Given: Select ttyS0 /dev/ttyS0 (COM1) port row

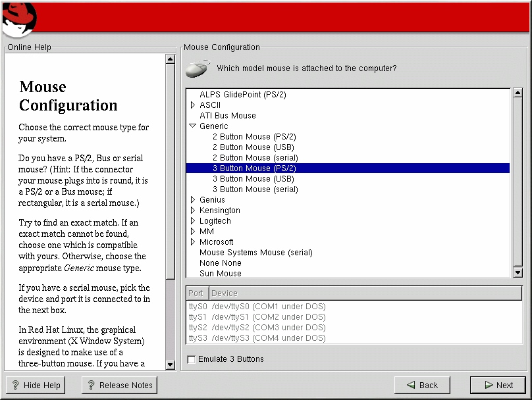Looking at the screenshot, I should coord(354,307).
